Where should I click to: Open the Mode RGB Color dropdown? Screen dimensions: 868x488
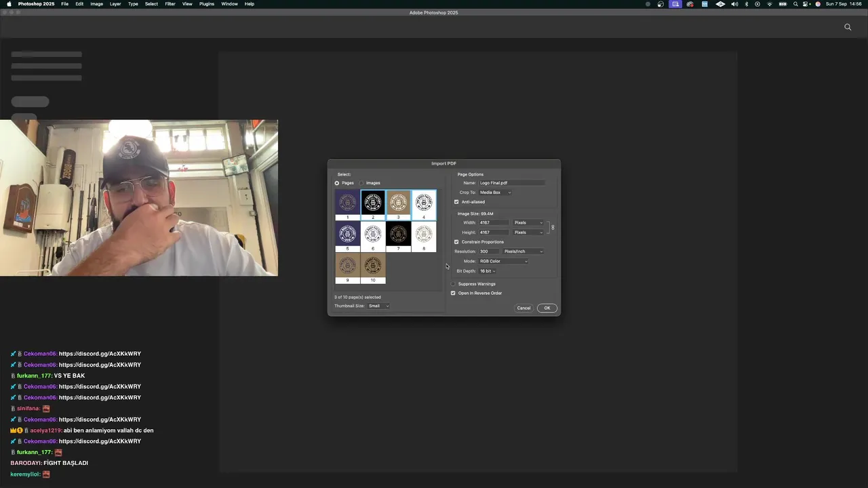[x=503, y=261]
